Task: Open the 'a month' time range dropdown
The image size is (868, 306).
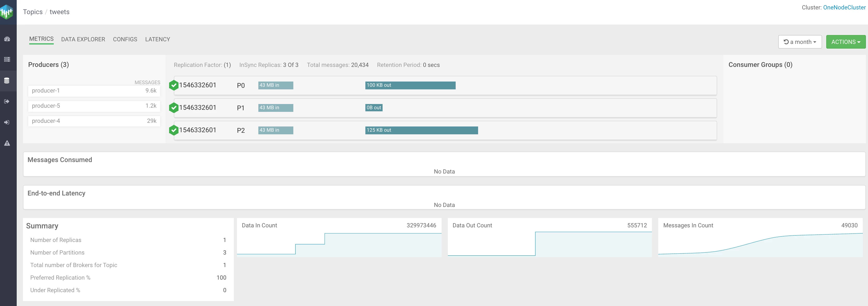Action: 800,42
